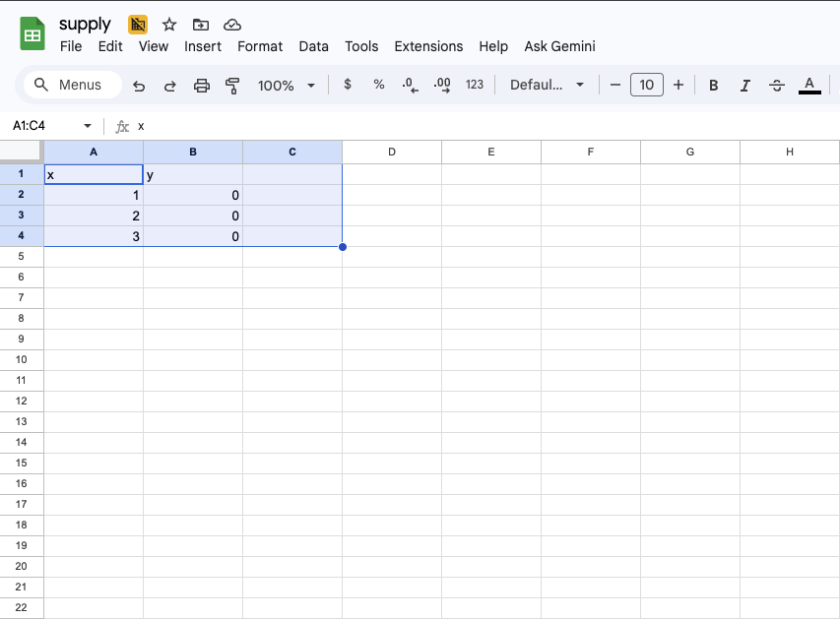
Task: Open Google Sheets home logo
Action: point(33,34)
